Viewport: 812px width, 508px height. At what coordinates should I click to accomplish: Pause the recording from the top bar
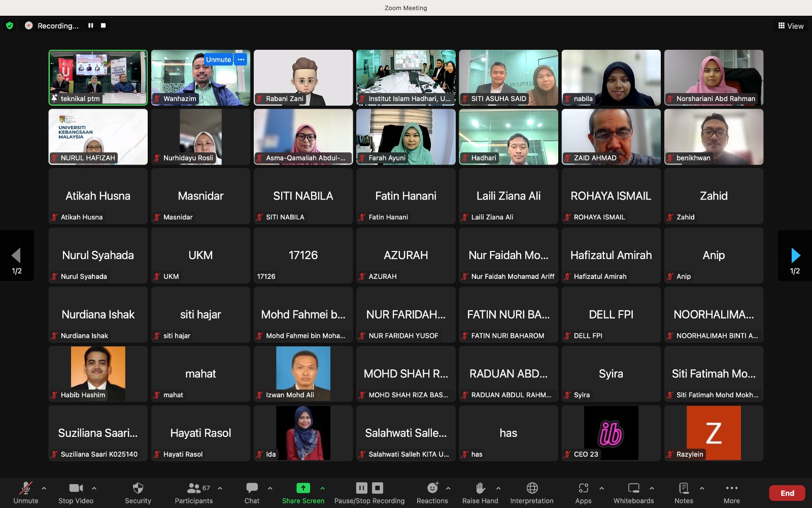coord(91,25)
